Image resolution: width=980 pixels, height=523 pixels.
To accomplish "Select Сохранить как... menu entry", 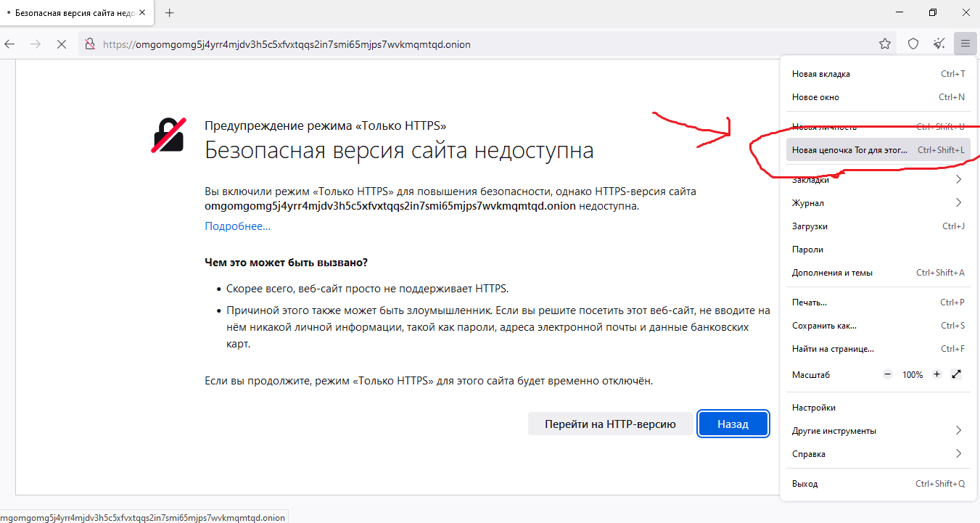I will 878,326.
